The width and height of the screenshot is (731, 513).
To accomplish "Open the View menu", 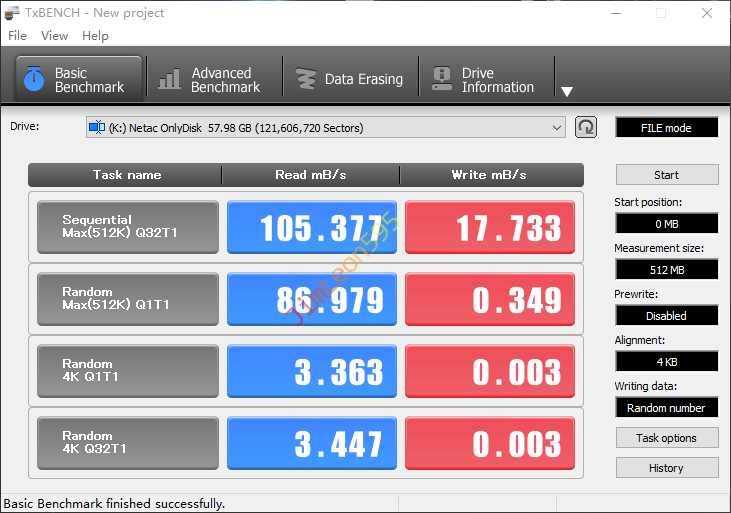I will click(54, 36).
